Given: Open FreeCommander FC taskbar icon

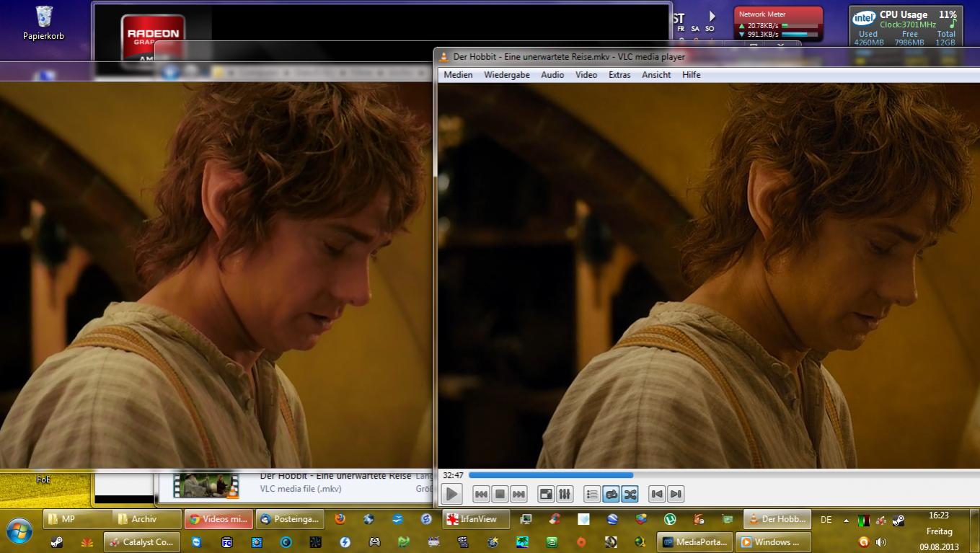Looking at the screenshot, I should point(226,542).
